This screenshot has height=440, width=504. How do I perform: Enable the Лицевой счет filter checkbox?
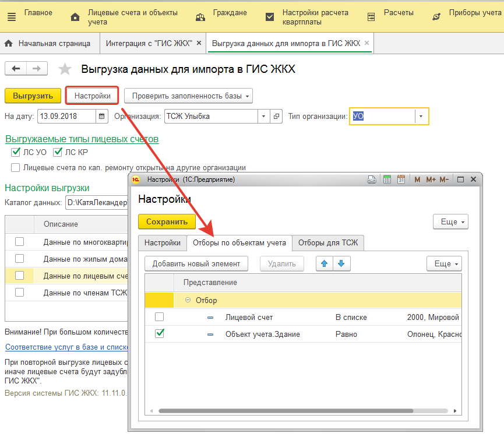tap(160, 317)
